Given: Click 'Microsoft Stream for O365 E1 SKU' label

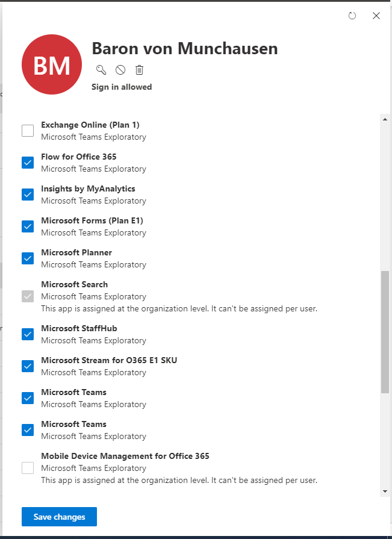Looking at the screenshot, I should click(109, 360).
